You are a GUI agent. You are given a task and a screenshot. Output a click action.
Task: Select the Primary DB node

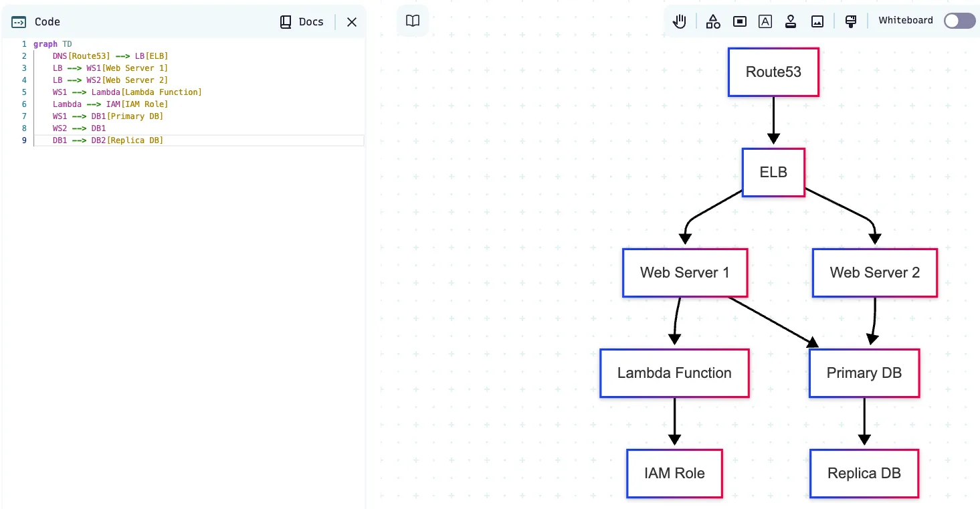(864, 373)
